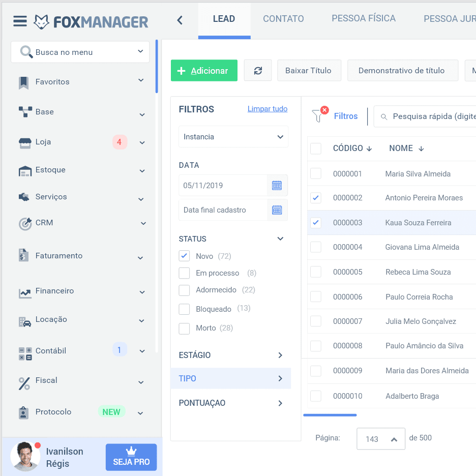Click the Financeiro chart icon
The image size is (476, 476).
(25, 293)
